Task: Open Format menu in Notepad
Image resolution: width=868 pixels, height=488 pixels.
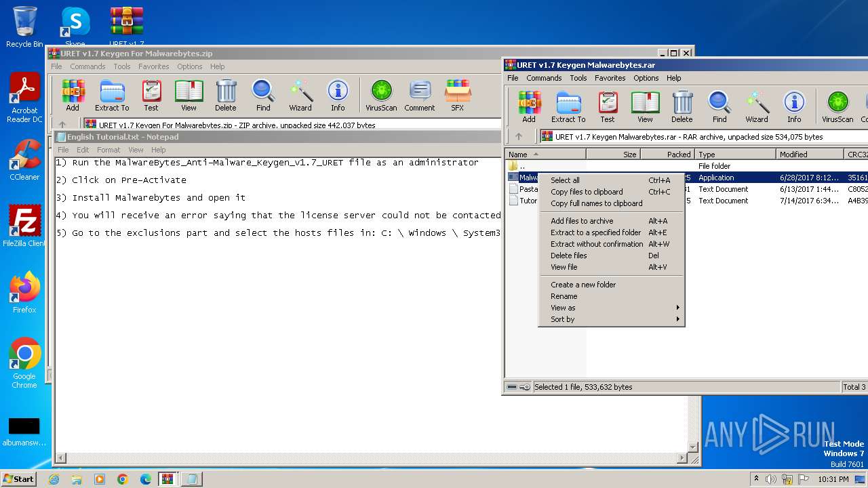Action: pos(108,150)
